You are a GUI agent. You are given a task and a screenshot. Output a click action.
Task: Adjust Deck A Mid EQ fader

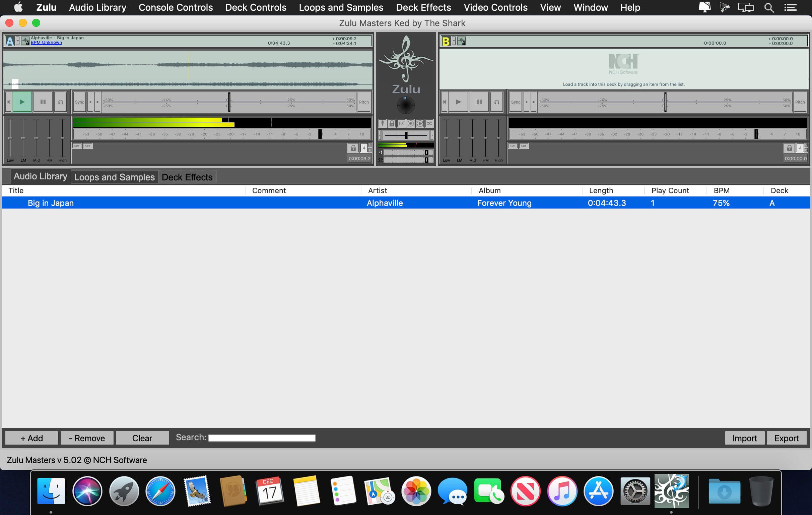[37, 138]
